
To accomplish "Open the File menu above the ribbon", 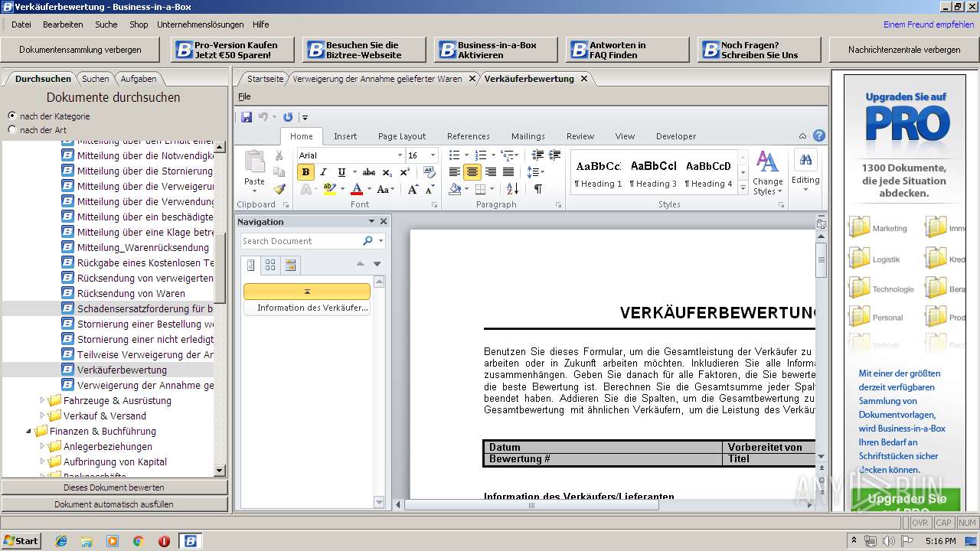I will (244, 96).
